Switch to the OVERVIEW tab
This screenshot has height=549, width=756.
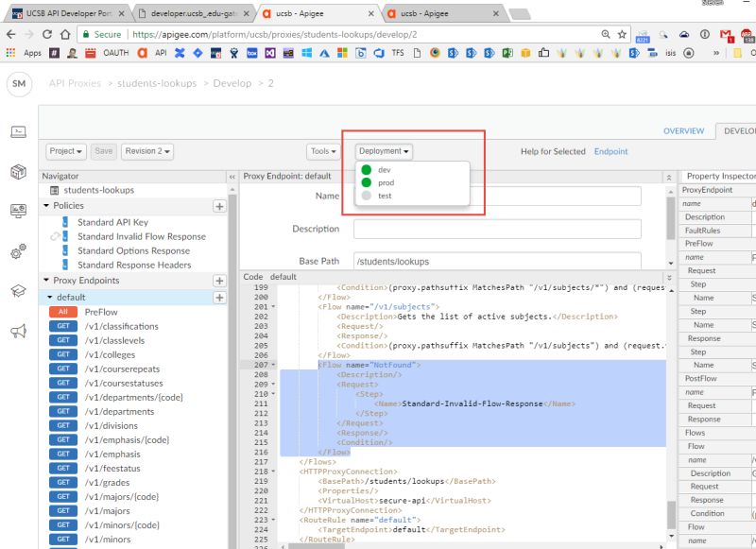click(x=683, y=131)
